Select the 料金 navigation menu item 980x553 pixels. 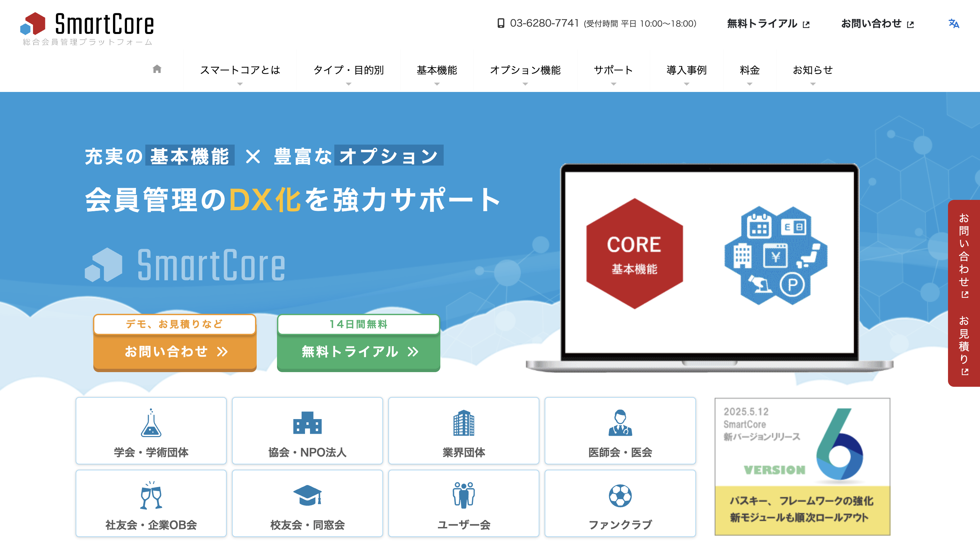(749, 70)
